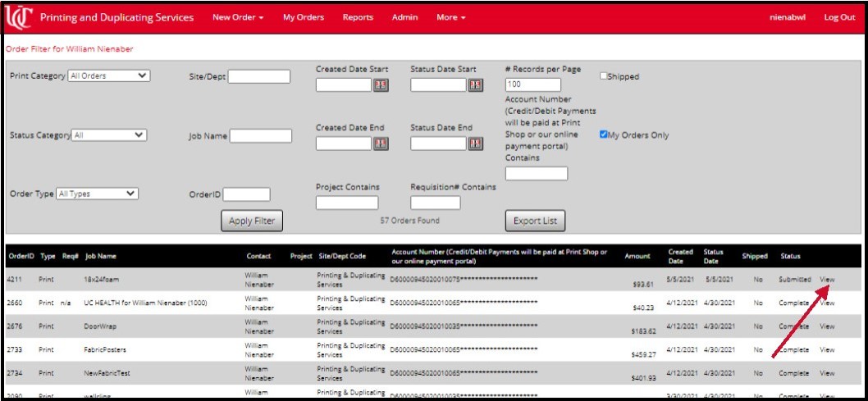Click the UC logo icon
Screen dimensions: 868x401
[18, 17]
